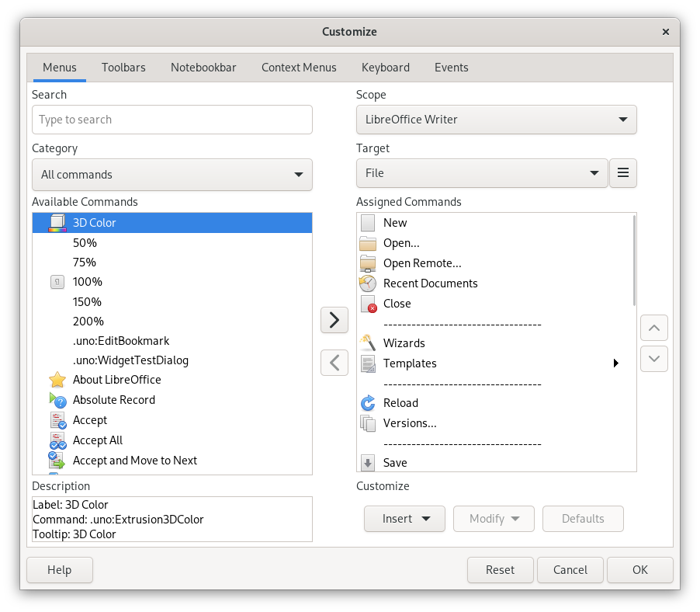This screenshot has width=700, height=612.
Task: Select the About LibreOffice star icon
Action: pyautogui.click(x=57, y=380)
